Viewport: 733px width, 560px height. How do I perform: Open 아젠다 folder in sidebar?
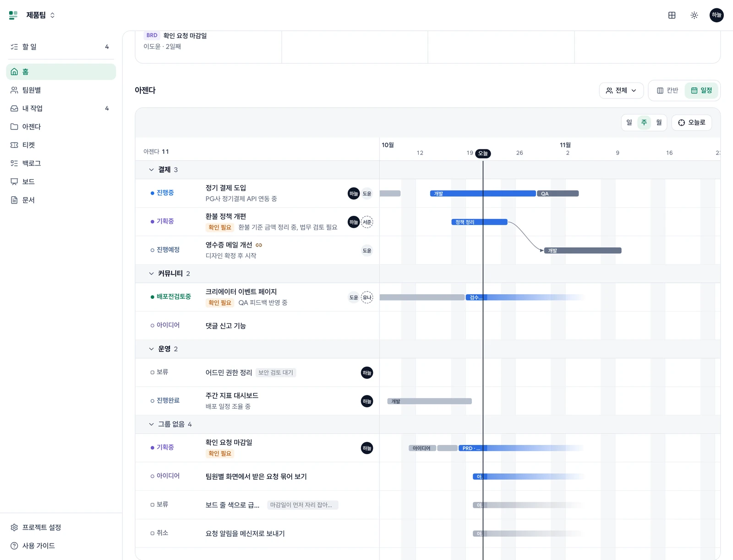61,126
